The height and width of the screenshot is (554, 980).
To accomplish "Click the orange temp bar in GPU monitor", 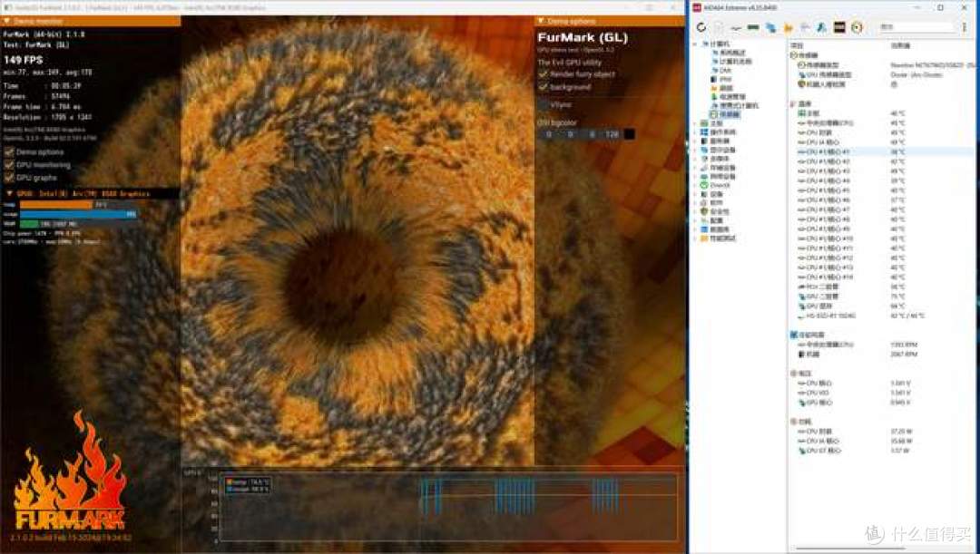I will [x=57, y=204].
